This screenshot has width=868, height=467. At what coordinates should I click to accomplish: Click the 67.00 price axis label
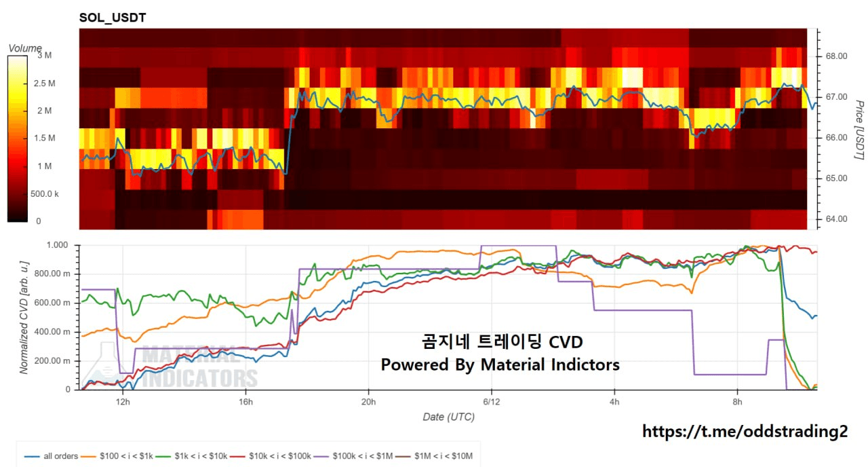coord(834,97)
